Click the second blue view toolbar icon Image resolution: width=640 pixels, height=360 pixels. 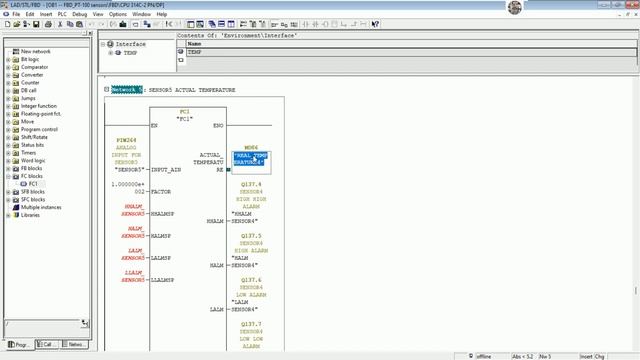tap(222, 24)
